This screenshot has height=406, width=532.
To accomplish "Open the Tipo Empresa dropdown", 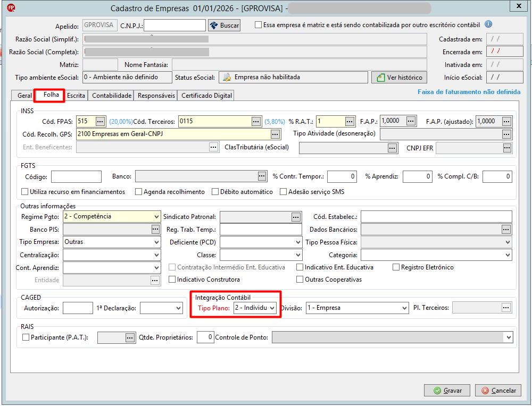I will click(x=156, y=242).
